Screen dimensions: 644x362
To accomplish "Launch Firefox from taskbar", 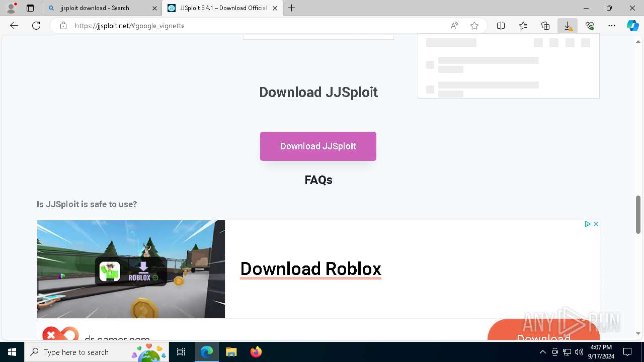I will (256, 352).
